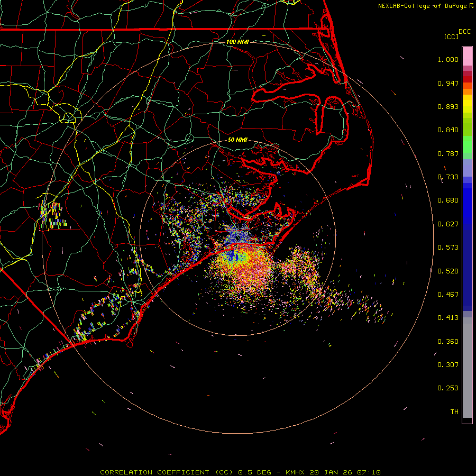
Task: Click CORRELATION COEFFICIENT (CC) caption text
Action: pyautogui.click(x=167, y=472)
